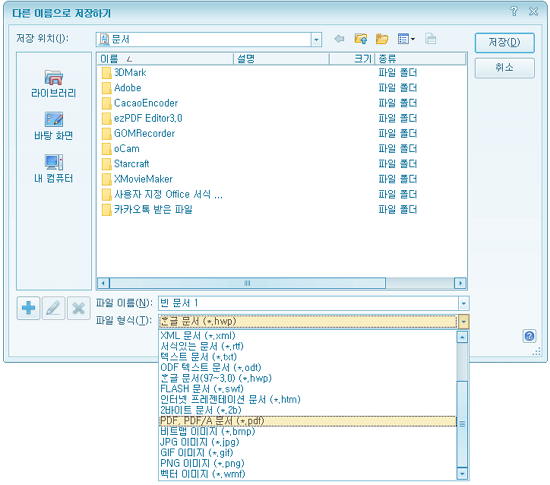Choose JPG 이미지 (*.jpg) format
The width and height of the screenshot is (550, 485).
click(308, 442)
